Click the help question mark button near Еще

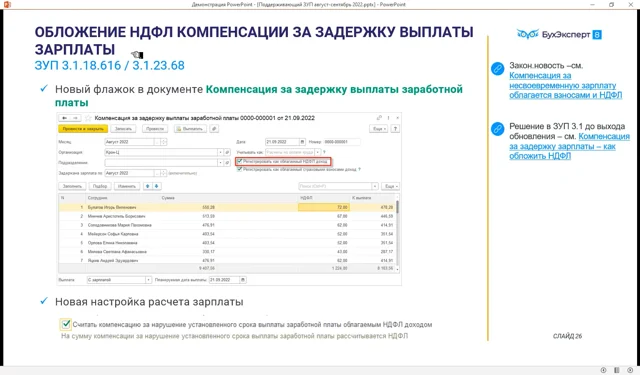click(395, 129)
